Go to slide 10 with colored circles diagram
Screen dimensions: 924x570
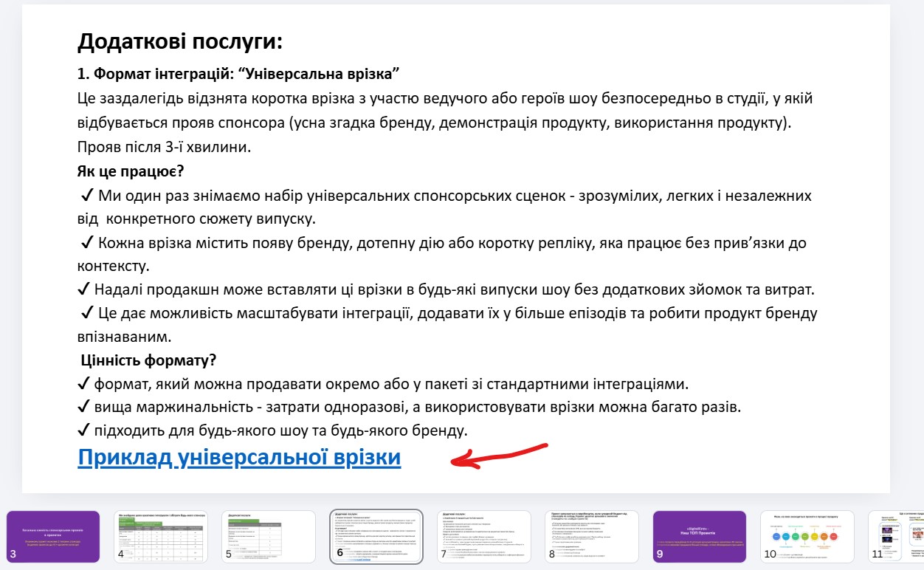[x=807, y=537]
